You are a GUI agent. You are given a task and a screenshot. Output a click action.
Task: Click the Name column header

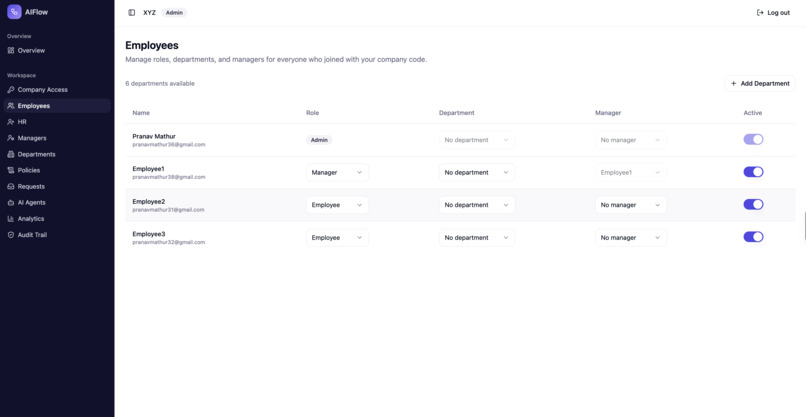141,113
